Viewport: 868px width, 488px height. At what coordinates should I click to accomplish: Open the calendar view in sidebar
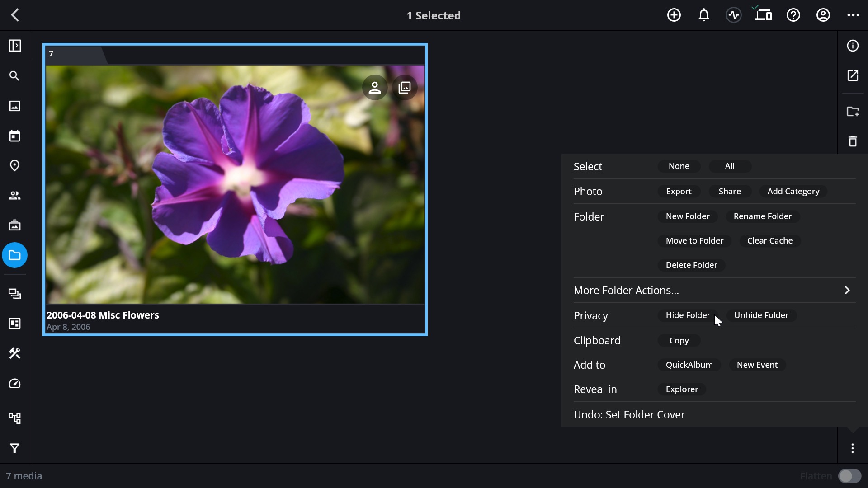coord(14,136)
